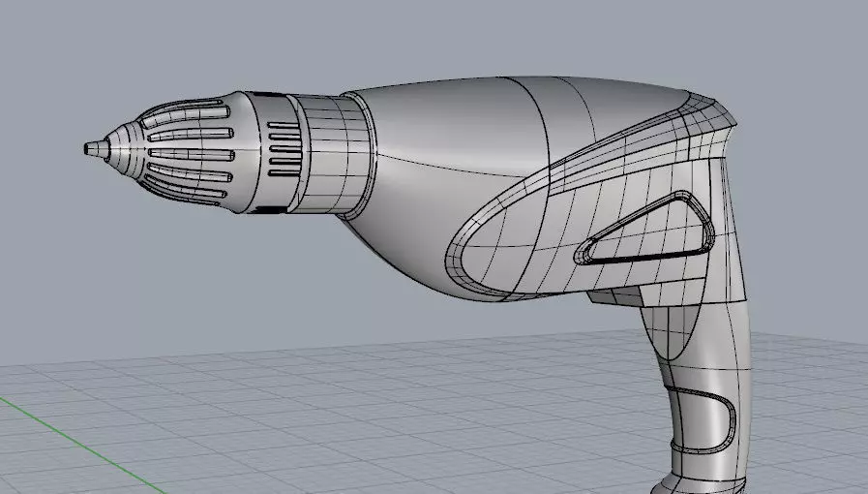Viewport: 868px width, 494px height.
Task: Pick the rounded grip inset on the handle
Action: 702,419
